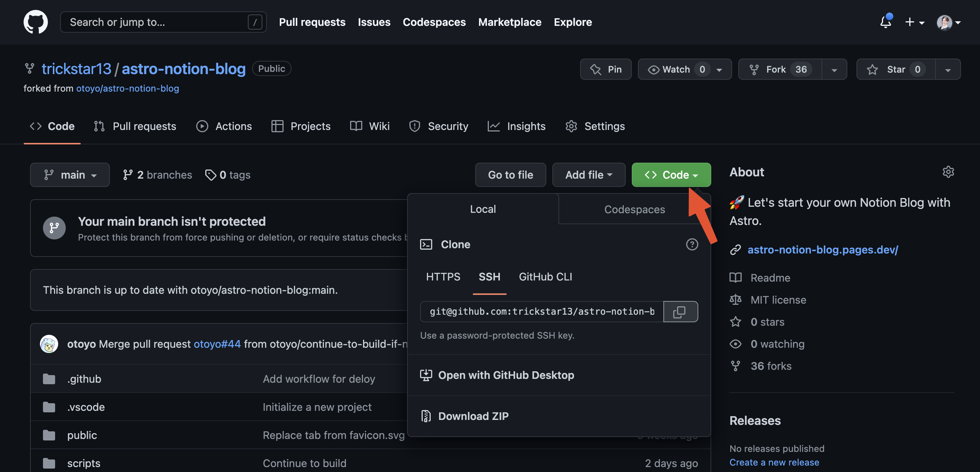Select the GitHub CLI clone option
This screenshot has width=980, height=472.
click(x=545, y=277)
